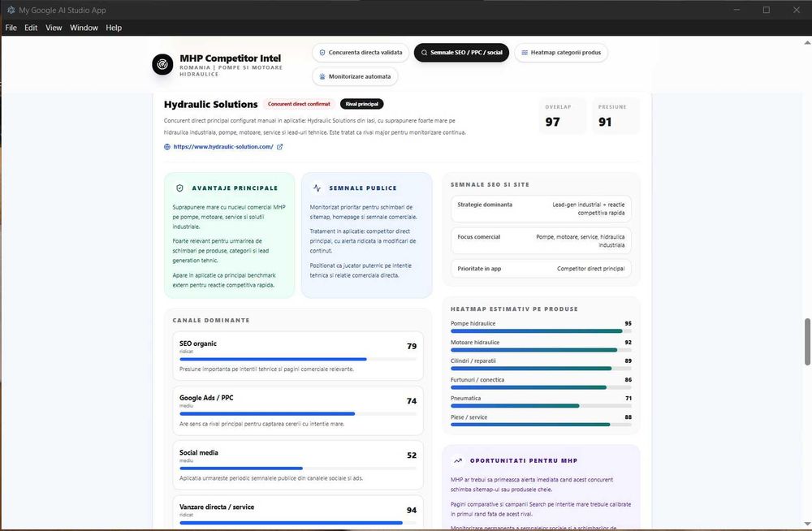Switch to Heatmap categorii produs tab
This screenshot has height=531, width=812.
tap(561, 52)
